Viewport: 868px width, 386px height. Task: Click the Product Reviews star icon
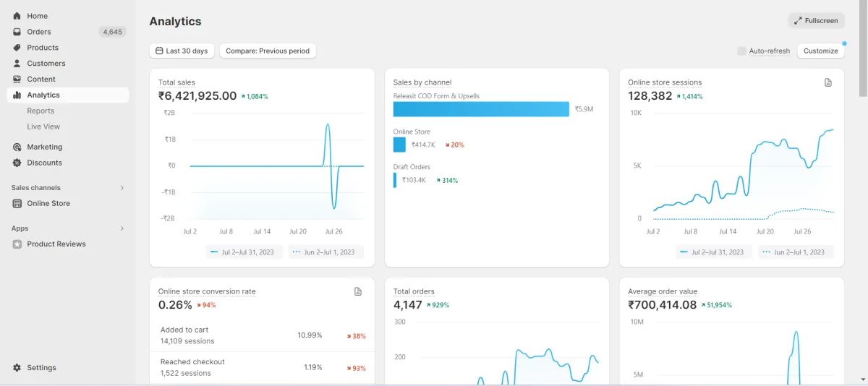17,244
